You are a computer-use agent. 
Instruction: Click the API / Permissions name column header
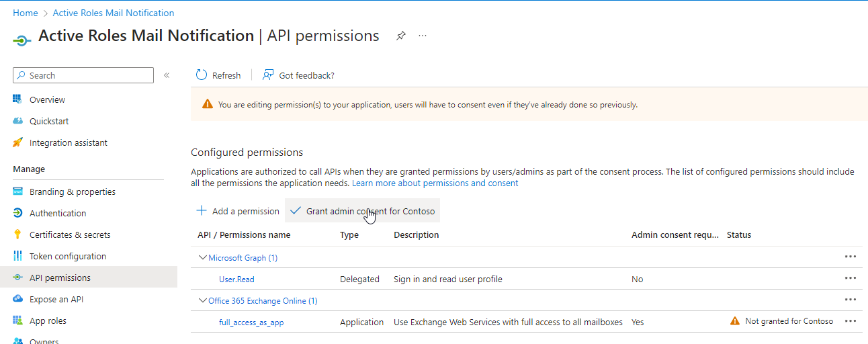coord(244,234)
